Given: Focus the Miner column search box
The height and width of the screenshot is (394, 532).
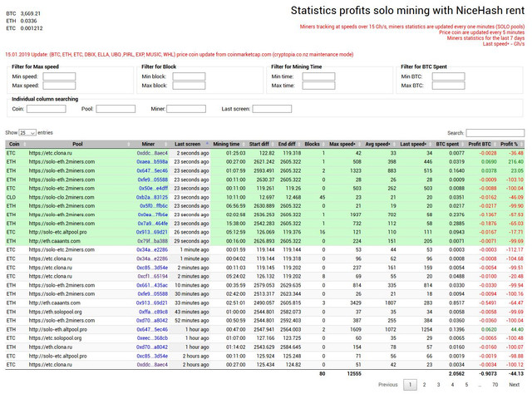Looking at the screenshot, I should 186,109.
